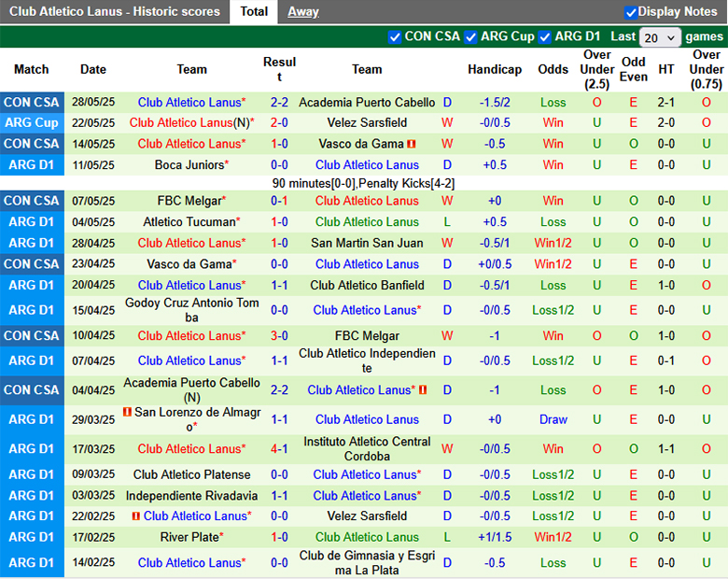Open Club Atletico Lanus link in 28/05/25 row

tap(189, 102)
